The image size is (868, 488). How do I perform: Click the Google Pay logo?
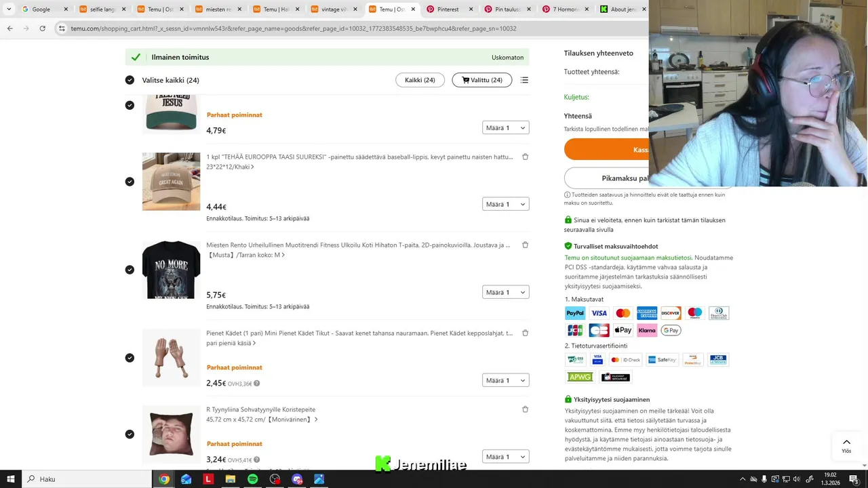[671, 330]
